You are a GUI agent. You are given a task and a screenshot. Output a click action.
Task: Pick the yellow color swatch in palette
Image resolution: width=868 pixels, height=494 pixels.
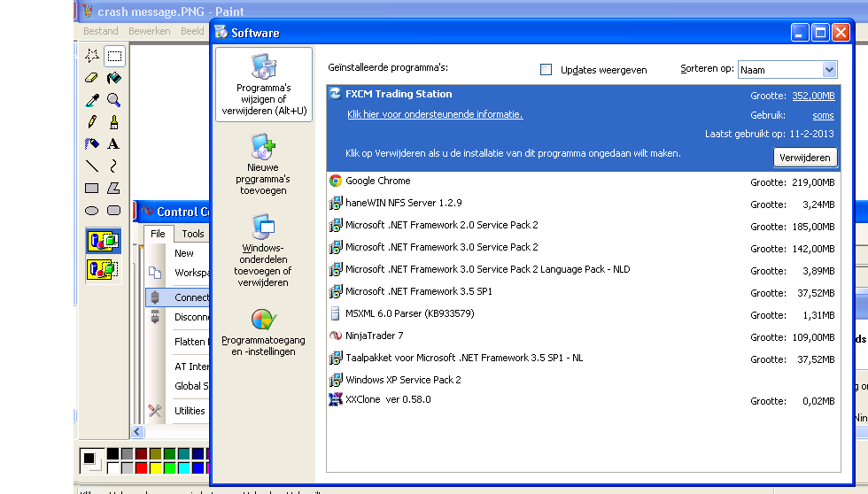point(156,468)
